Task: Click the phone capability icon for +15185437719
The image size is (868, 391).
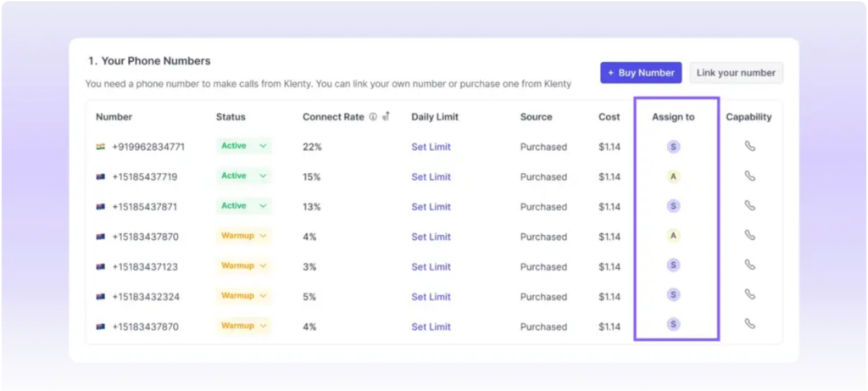Action: (749, 176)
